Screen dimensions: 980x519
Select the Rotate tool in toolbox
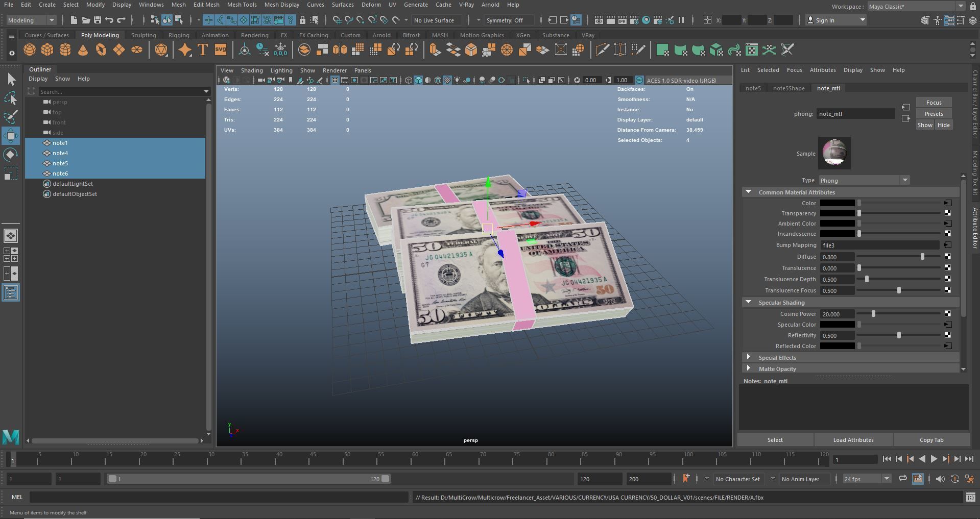[x=11, y=155]
